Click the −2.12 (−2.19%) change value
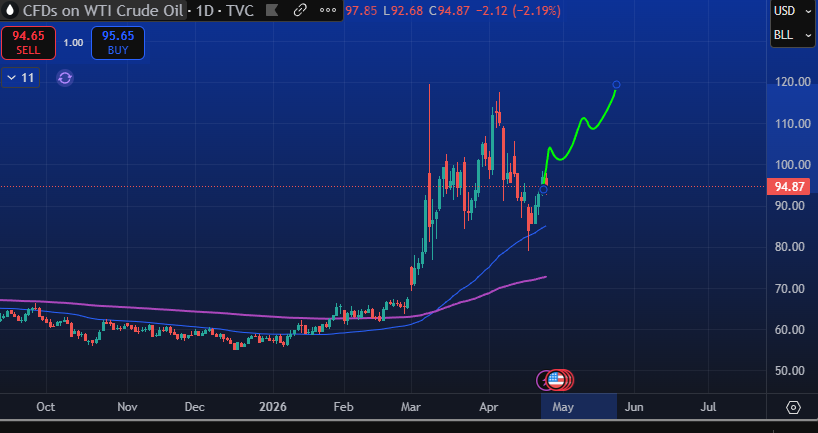The height and width of the screenshot is (433, 818). (x=517, y=11)
